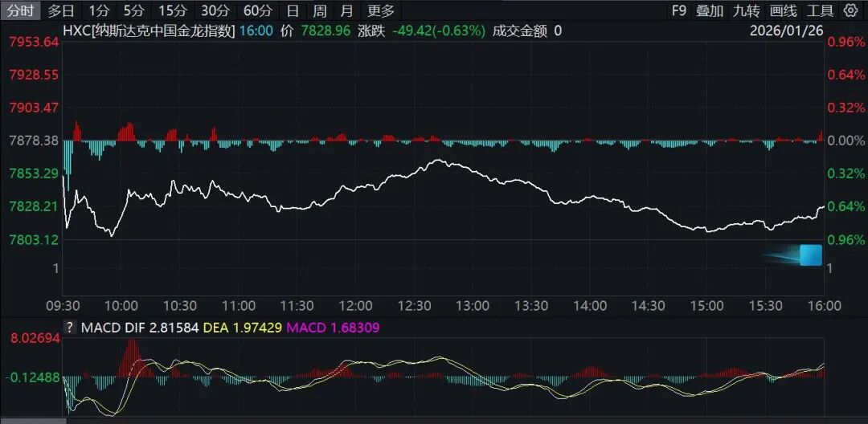Expand the 更多 more periods dropdown
This screenshot has width=868, height=424.
click(381, 10)
